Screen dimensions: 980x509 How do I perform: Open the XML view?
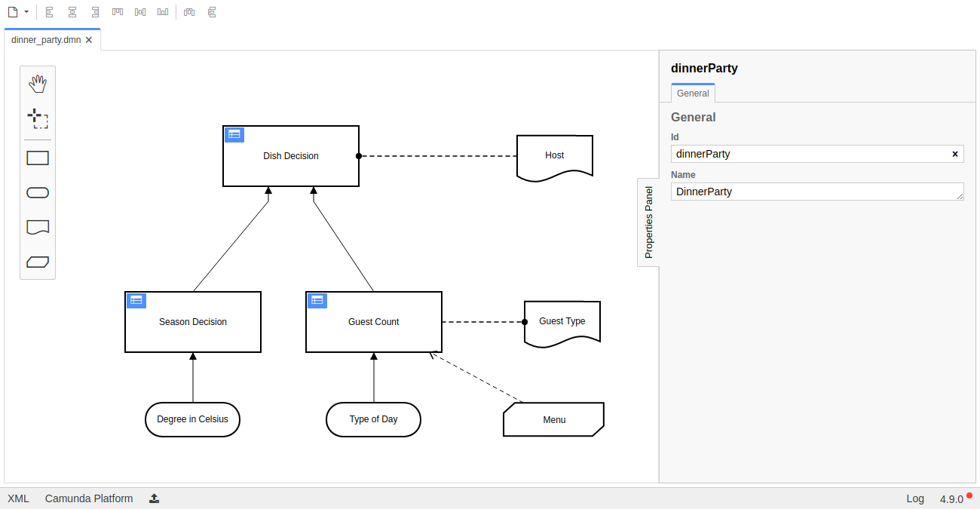(x=18, y=498)
